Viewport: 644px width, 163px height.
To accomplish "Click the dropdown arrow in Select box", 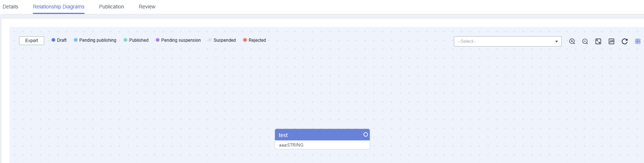I will (x=557, y=41).
